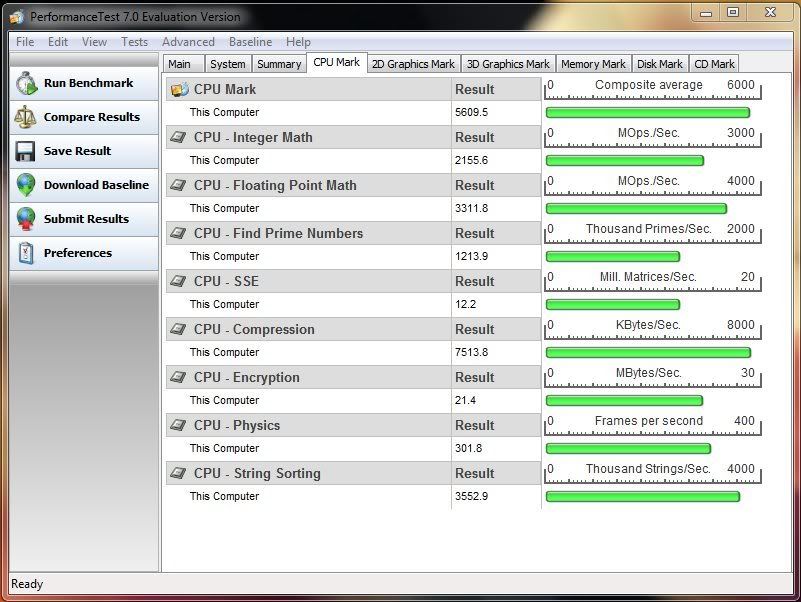Switch to the 3D Graphics Mark tab
Viewport: 801px width, 602px height.
(x=509, y=64)
